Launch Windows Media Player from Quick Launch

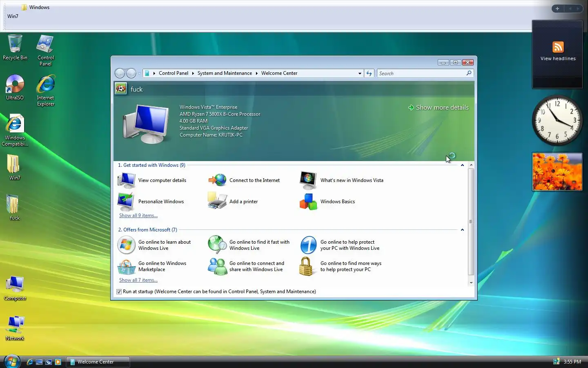[58, 362]
